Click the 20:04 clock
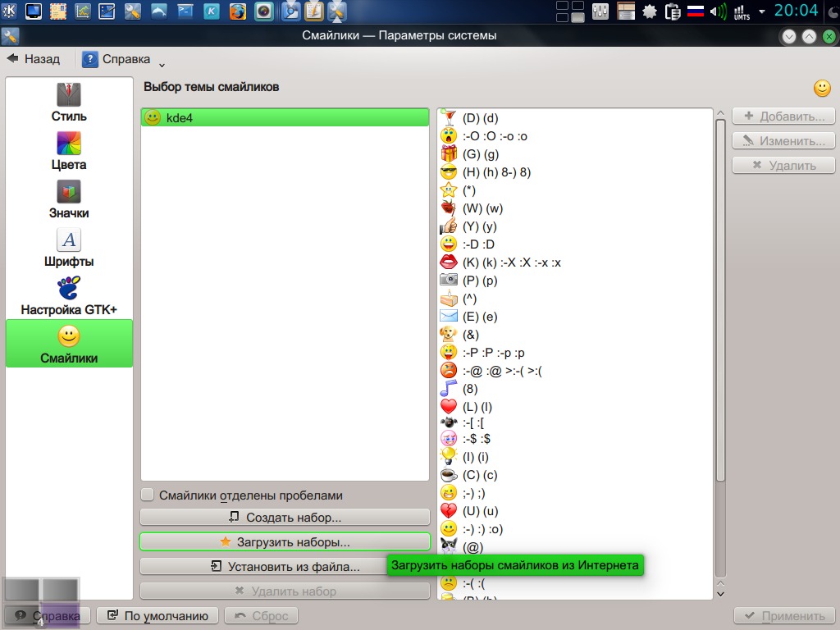Screen dimensions: 840x630 click(796, 11)
